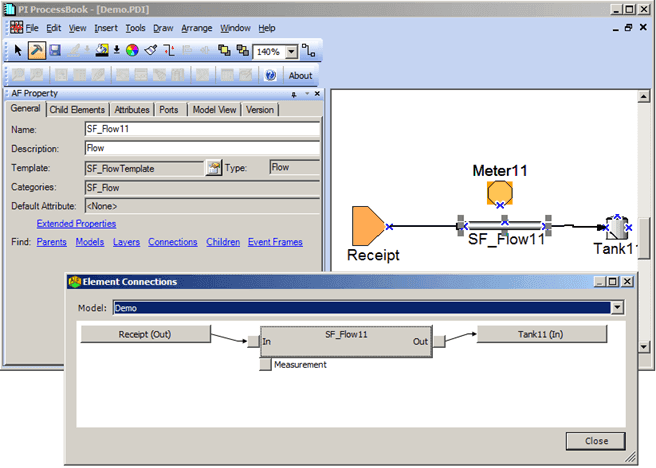
Task: Click the Element Connections title bar icon
Action: coord(74,281)
